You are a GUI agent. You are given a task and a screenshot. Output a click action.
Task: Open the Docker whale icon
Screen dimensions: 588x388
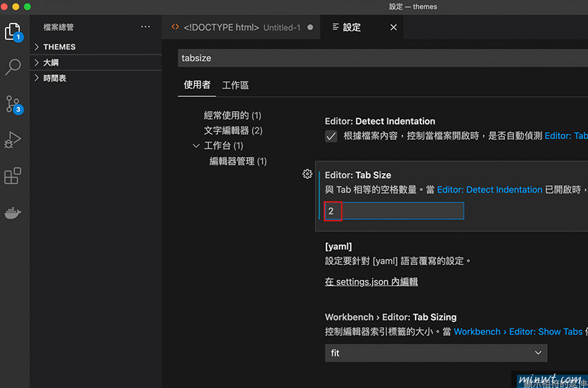(12, 212)
